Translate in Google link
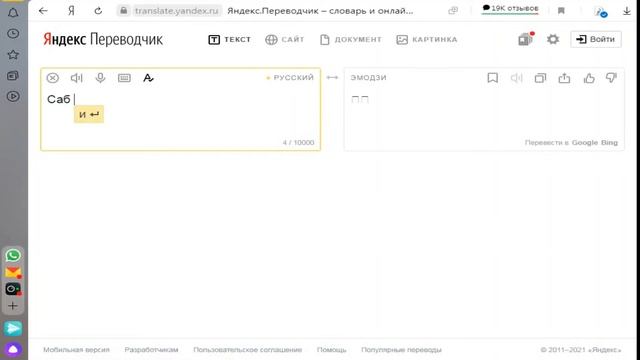 (584, 142)
